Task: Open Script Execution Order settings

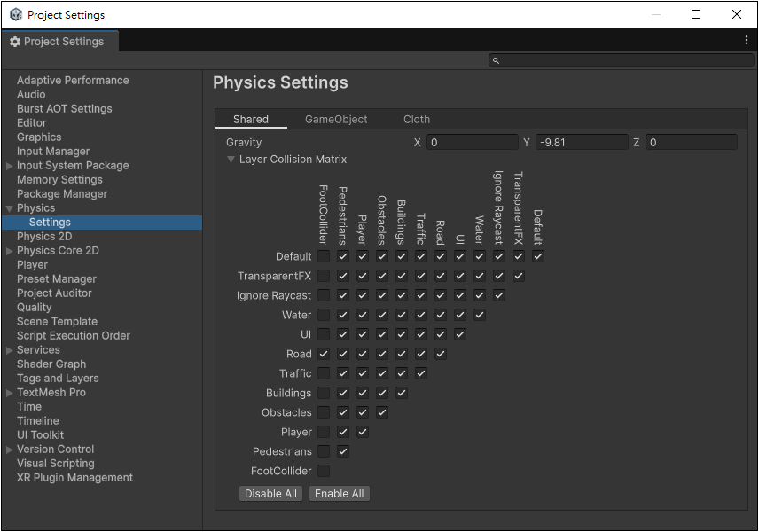Action: [73, 336]
